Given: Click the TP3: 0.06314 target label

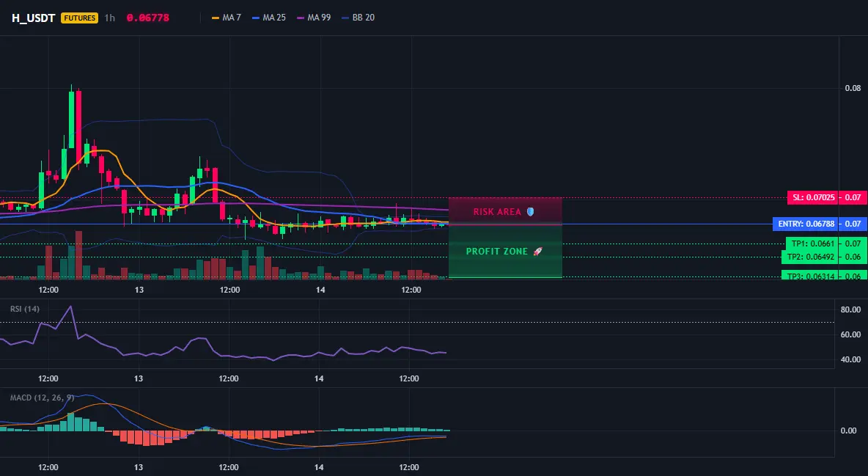Looking at the screenshot, I should click(810, 276).
